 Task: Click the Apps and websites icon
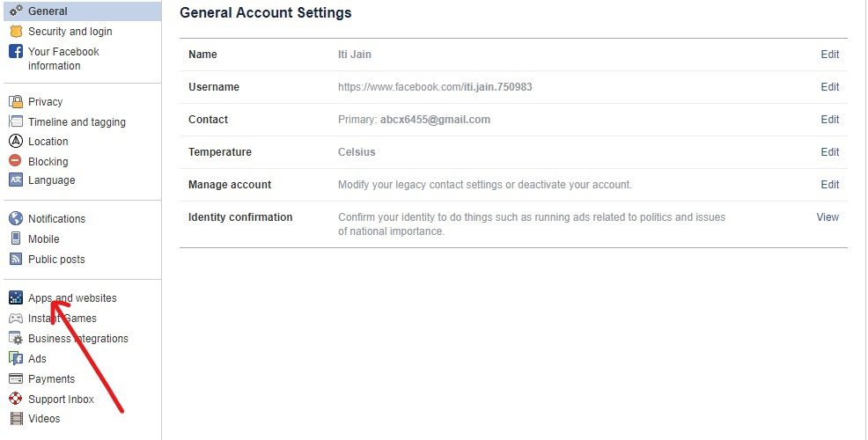coord(16,297)
